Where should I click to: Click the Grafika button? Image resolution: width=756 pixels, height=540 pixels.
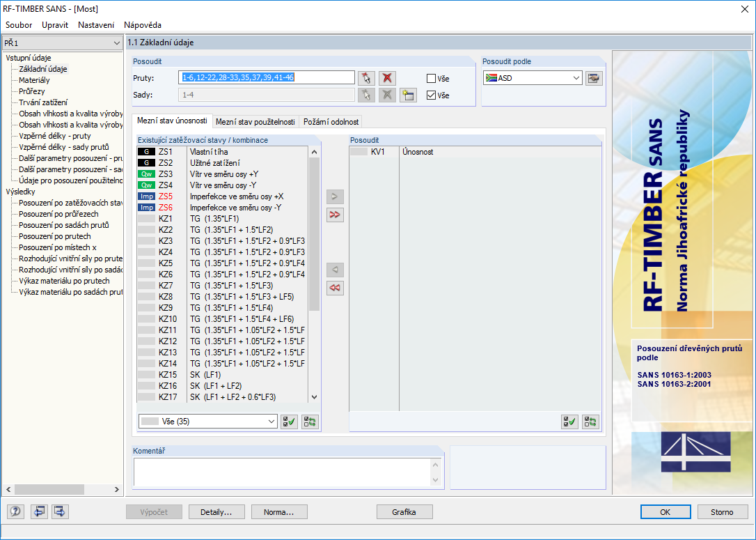click(404, 512)
